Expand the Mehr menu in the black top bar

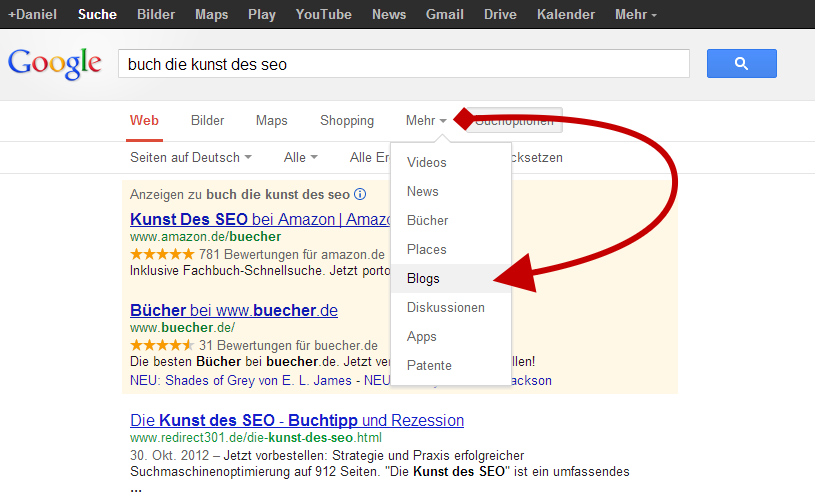(636, 14)
